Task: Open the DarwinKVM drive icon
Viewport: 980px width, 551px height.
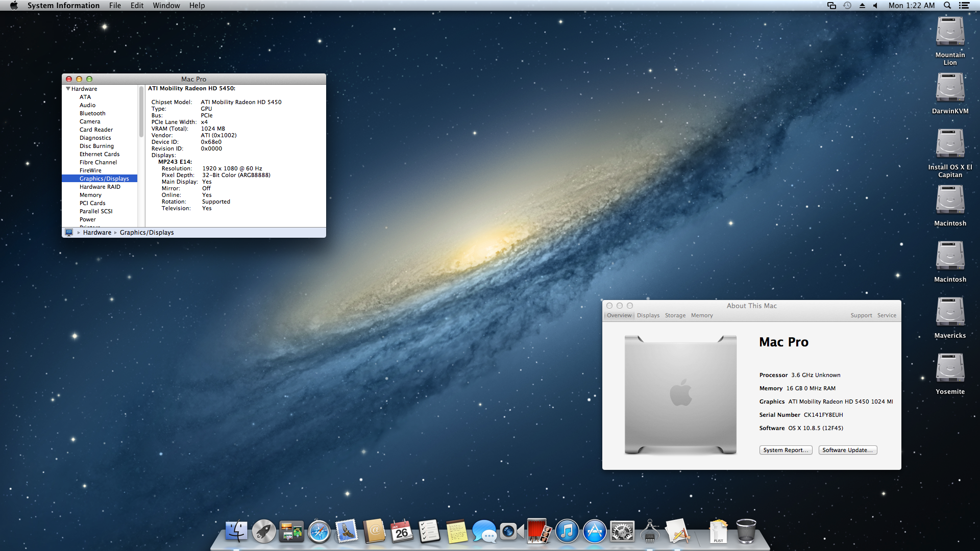Action: tap(950, 87)
